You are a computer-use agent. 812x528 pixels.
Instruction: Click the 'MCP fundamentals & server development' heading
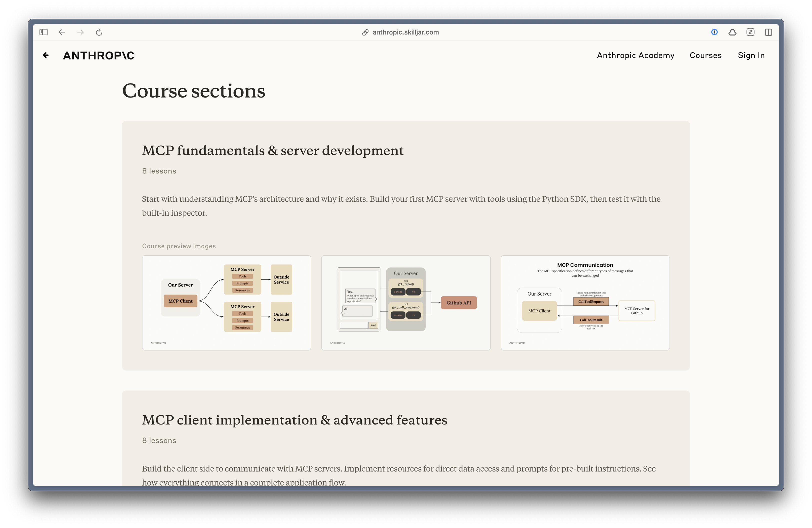coord(272,150)
